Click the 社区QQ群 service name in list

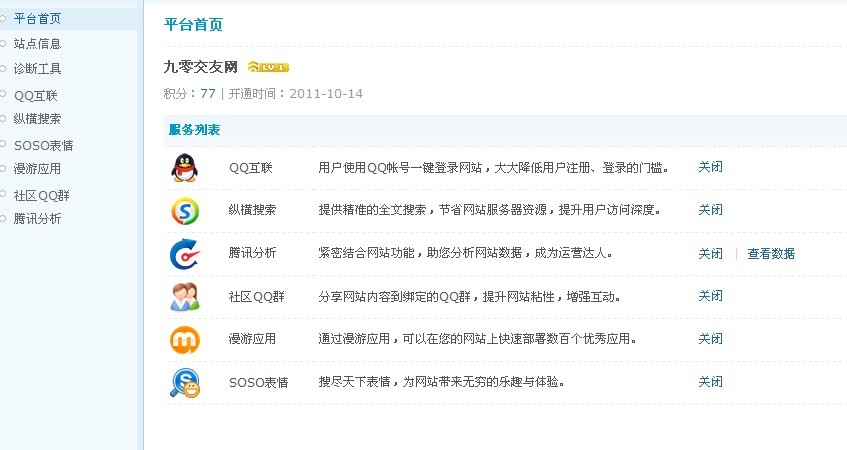click(257, 297)
